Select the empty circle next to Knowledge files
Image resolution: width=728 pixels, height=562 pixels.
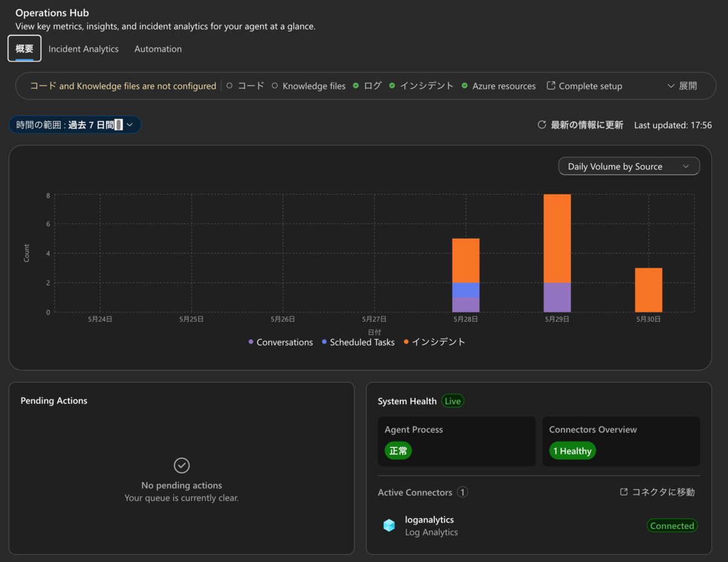275,86
